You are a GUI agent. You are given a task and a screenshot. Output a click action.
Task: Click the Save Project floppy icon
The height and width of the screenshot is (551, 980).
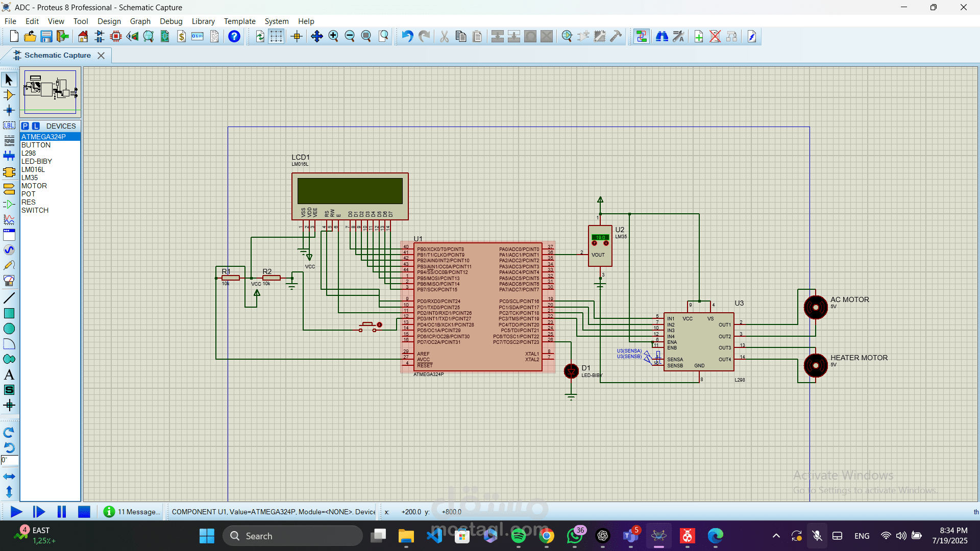tap(46, 36)
